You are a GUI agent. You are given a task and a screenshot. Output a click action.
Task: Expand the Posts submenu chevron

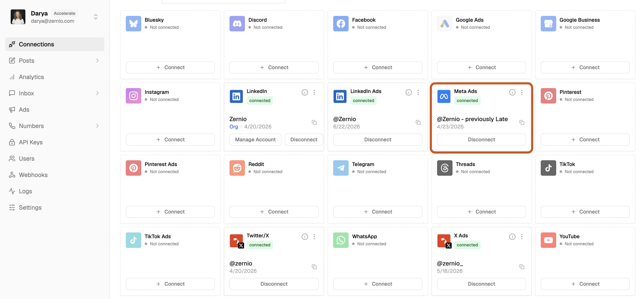(97, 61)
